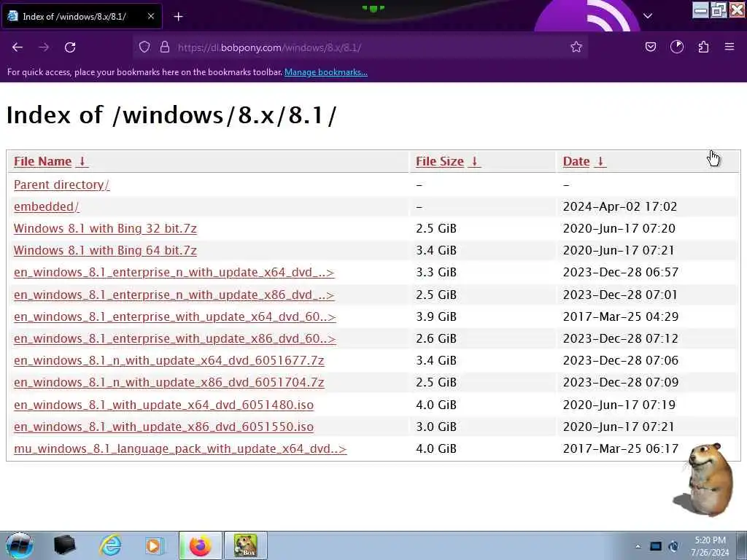The height and width of the screenshot is (560, 747).
Task: Open the Firefox application menu
Action: (729, 47)
